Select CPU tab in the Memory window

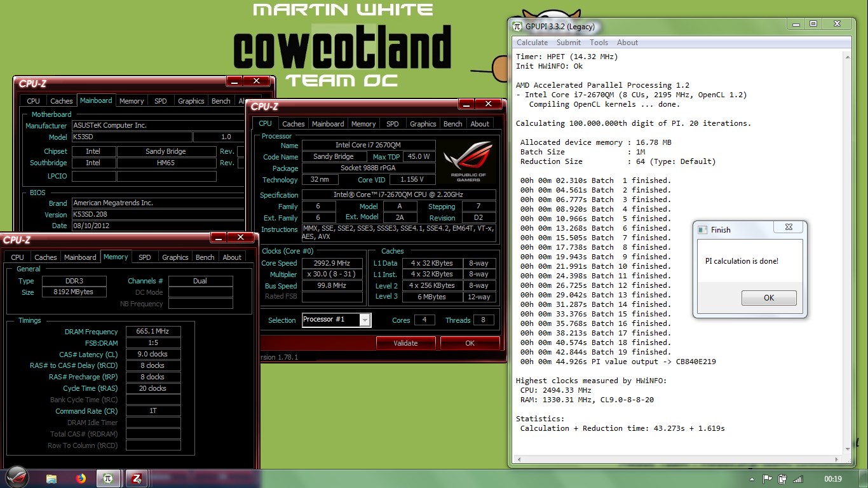pos(17,257)
